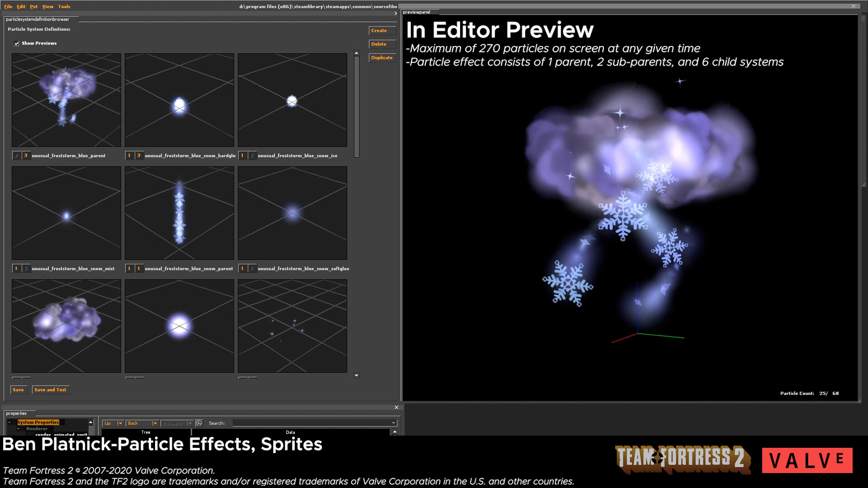This screenshot has width=868, height=488.
Task: Click the Duplicate button
Action: click(x=382, y=57)
